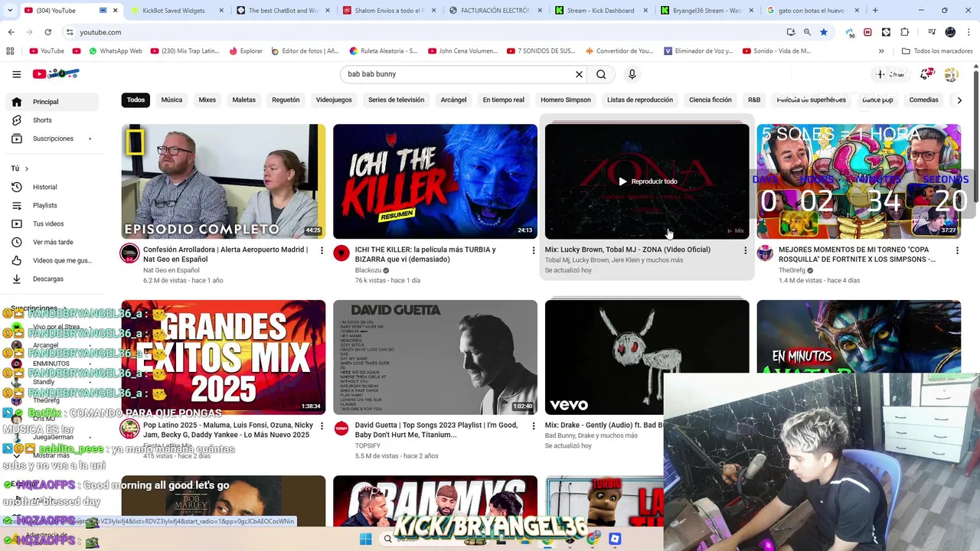
Task: Play all on the ZONA mix
Action: click(x=647, y=181)
